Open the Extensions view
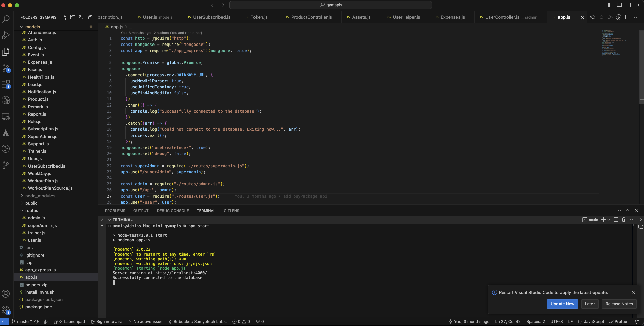The image size is (644, 326). coord(6,84)
